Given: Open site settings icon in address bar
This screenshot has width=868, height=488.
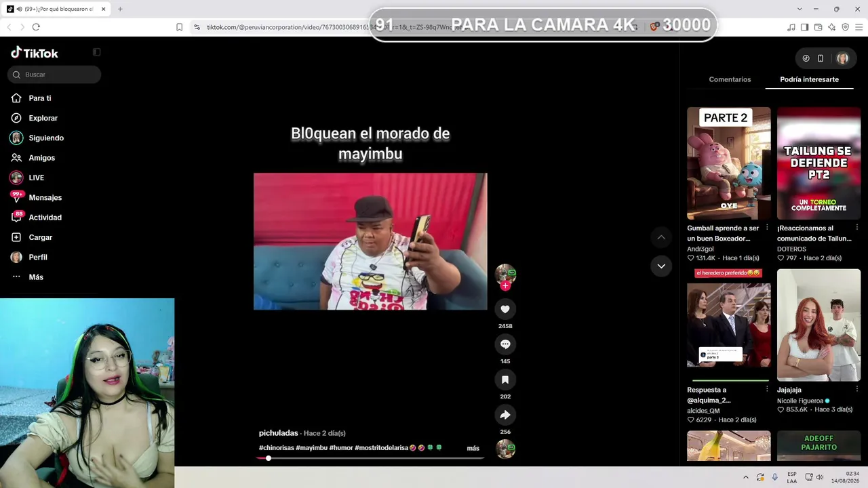Looking at the screenshot, I should [x=197, y=27].
